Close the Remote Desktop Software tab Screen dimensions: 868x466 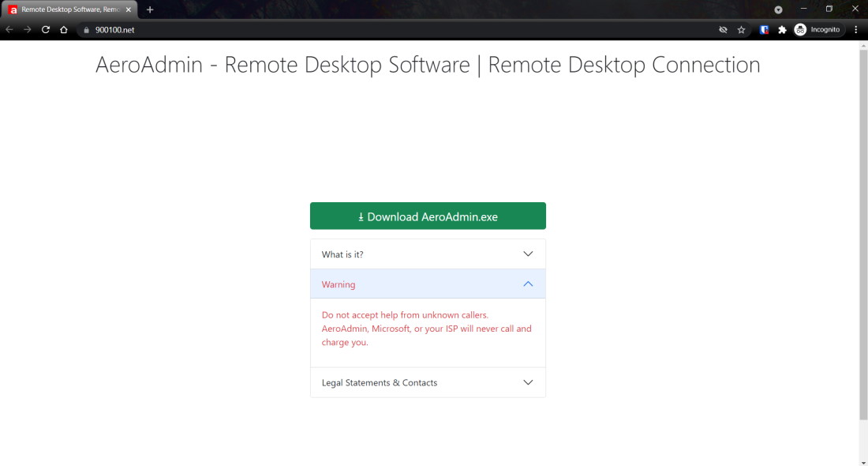129,9
